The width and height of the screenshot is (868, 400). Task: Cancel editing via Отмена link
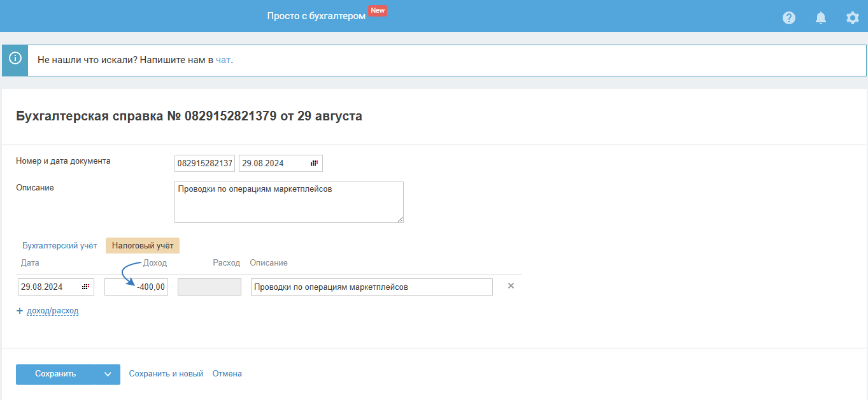(227, 374)
